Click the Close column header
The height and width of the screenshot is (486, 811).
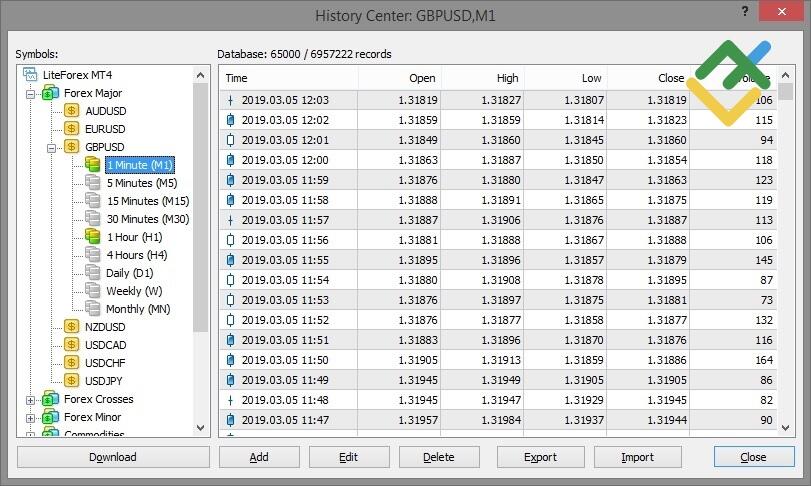pos(649,78)
